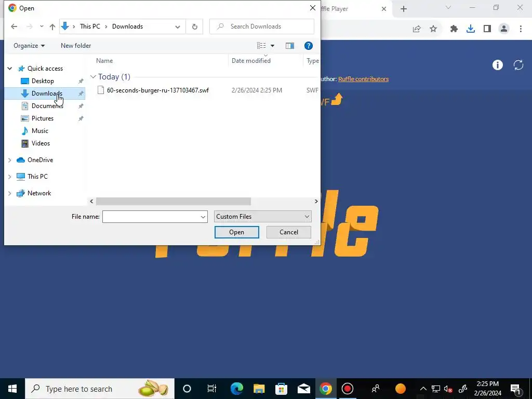Open the Custom Files type dropdown
532x399 pixels.
(x=262, y=217)
